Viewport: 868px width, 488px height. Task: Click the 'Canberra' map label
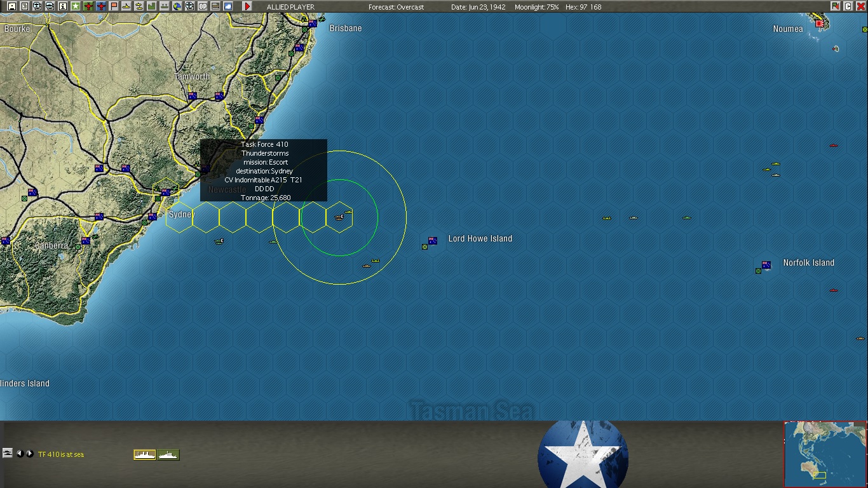click(x=51, y=246)
